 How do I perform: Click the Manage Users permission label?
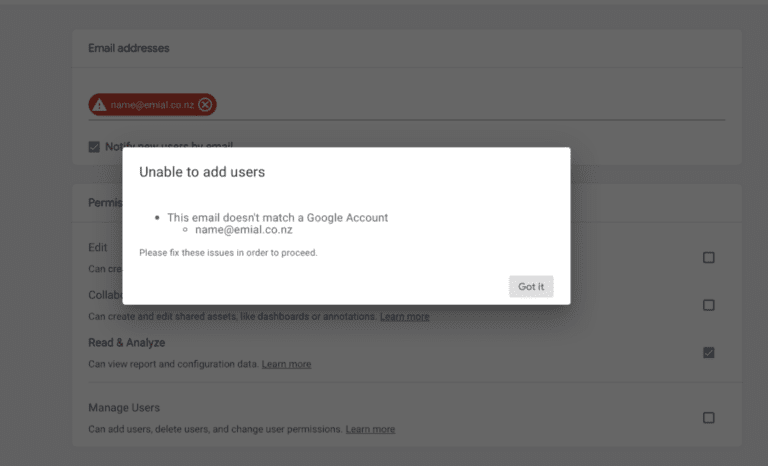point(124,408)
